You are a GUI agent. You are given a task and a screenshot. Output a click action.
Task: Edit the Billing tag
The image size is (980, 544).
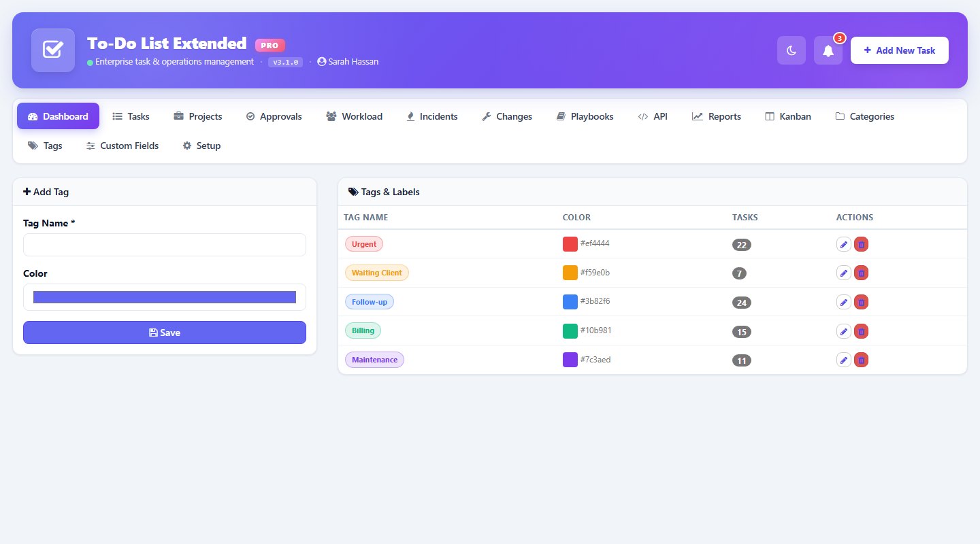[x=844, y=331]
